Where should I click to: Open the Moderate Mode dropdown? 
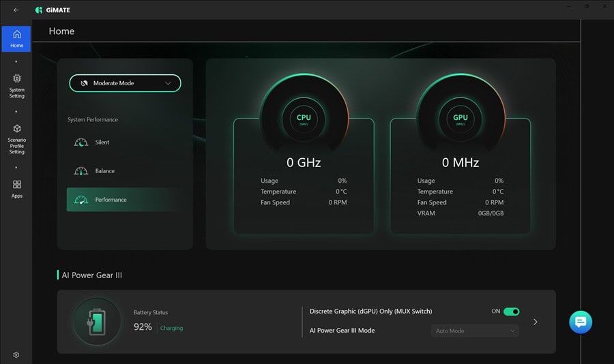[125, 83]
